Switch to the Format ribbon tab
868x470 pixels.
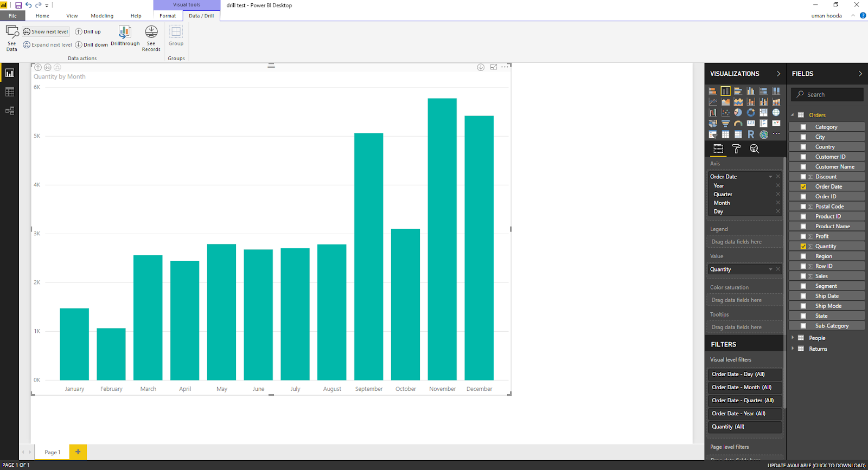pos(168,16)
